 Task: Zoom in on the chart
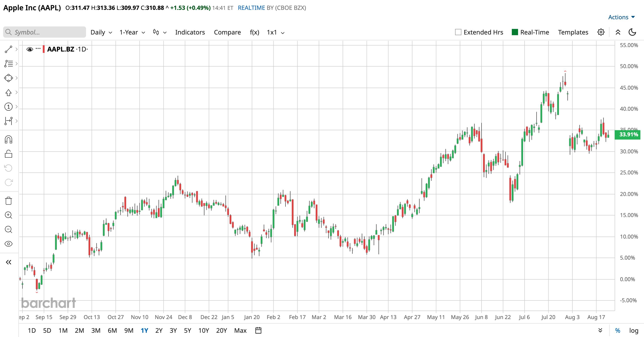tap(9, 215)
